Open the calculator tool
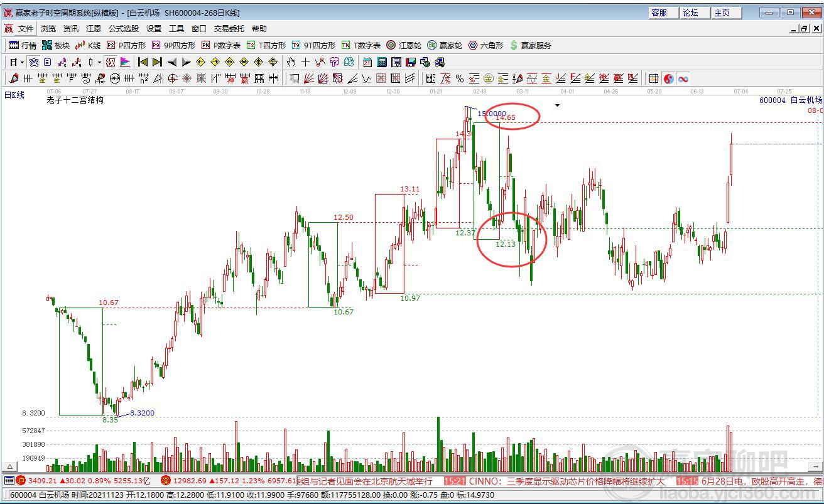The width and height of the screenshot is (824, 504). click(x=381, y=62)
